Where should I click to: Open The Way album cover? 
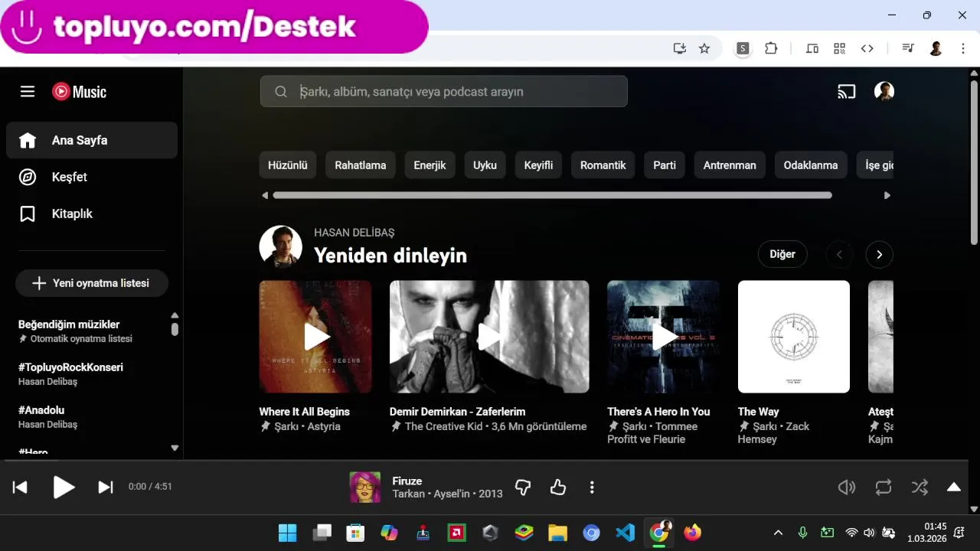(x=794, y=337)
